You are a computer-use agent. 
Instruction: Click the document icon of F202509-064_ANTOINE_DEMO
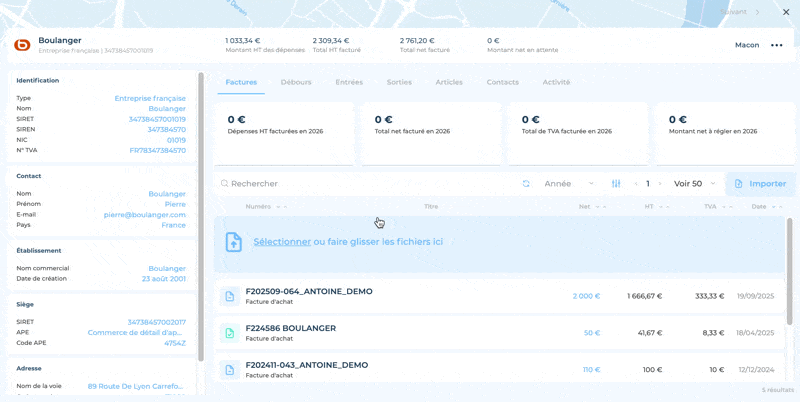(x=230, y=296)
